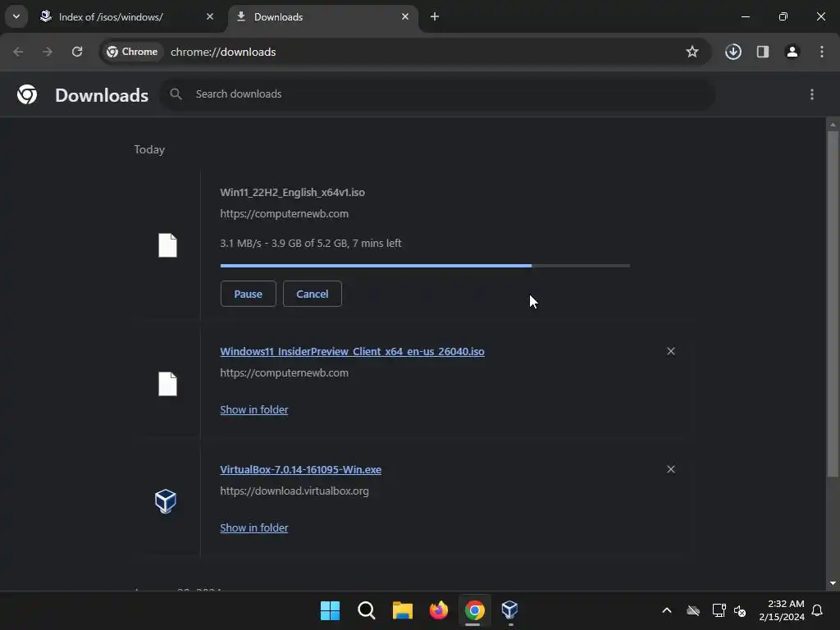Image resolution: width=840 pixels, height=630 pixels.
Task: Reload the downloads page
Action: pyautogui.click(x=77, y=52)
